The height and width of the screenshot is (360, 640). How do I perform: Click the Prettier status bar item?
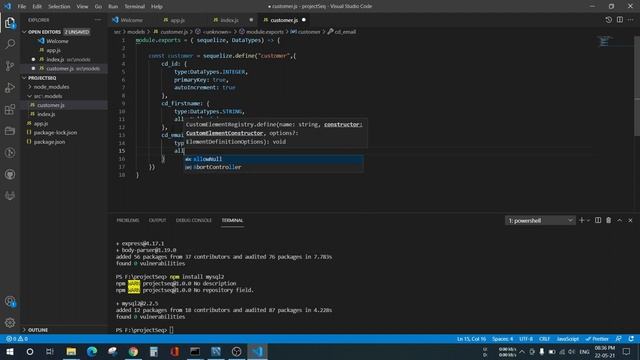click(597, 339)
